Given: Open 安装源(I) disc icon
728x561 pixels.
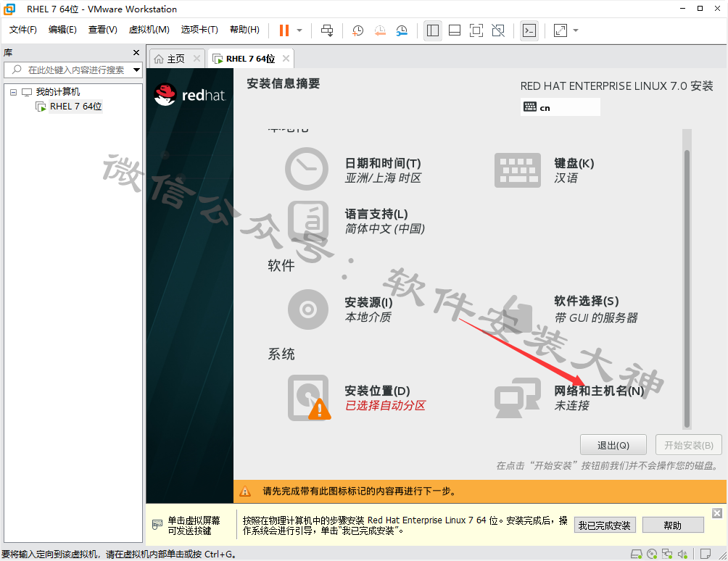Looking at the screenshot, I should tap(308, 309).
